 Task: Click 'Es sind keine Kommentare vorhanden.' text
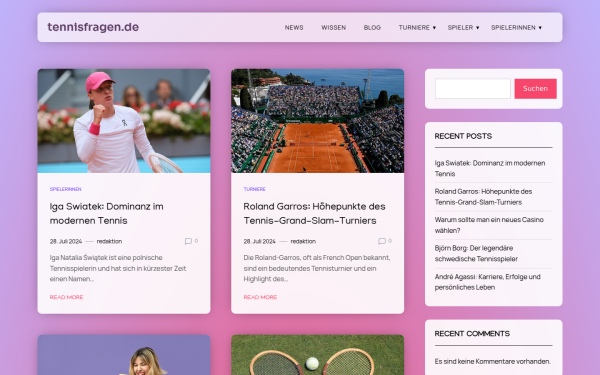(492, 361)
